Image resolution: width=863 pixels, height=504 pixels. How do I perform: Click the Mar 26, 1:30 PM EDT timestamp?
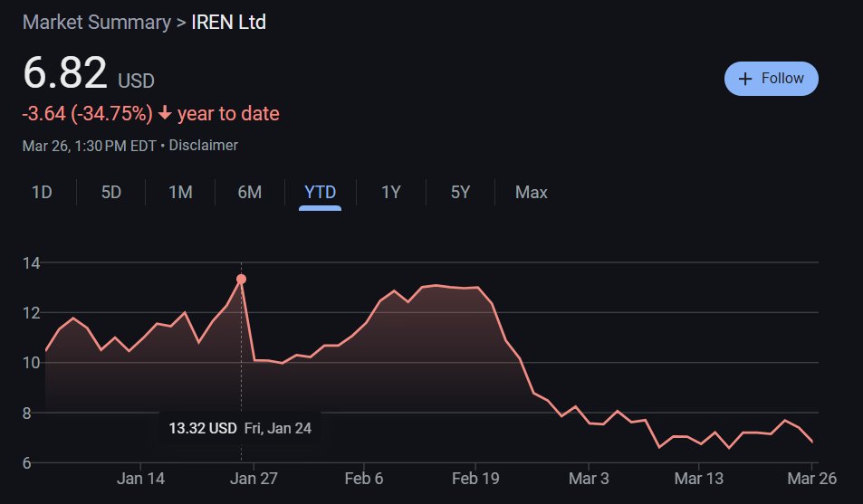89,146
